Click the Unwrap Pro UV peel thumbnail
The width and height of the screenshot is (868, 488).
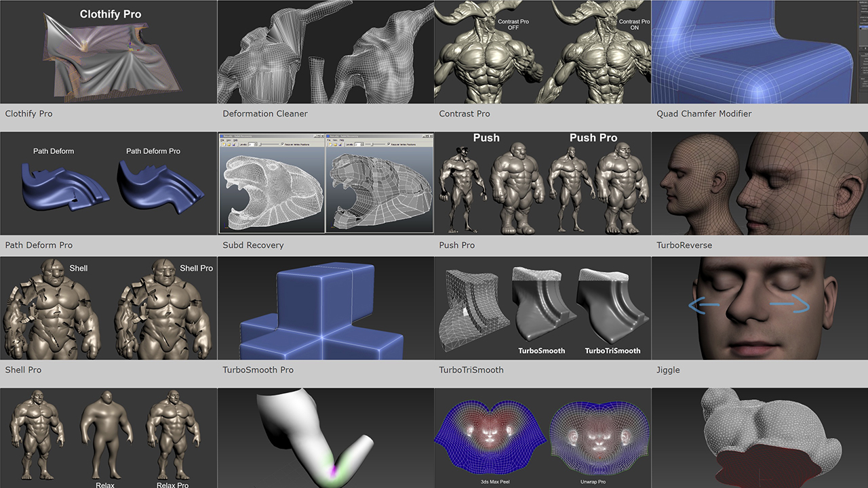542,438
